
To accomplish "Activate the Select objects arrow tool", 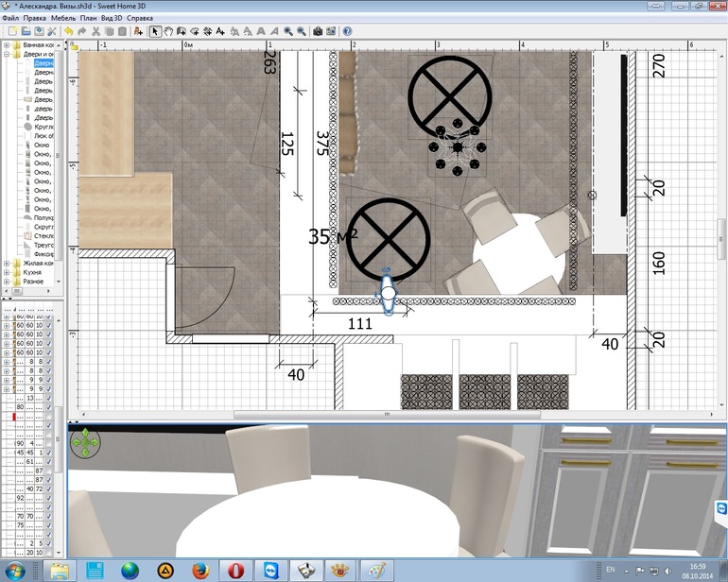I will 155,31.
